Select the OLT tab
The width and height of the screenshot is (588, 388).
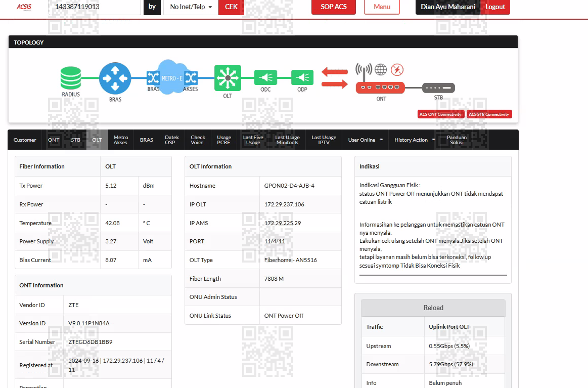coord(97,140)
